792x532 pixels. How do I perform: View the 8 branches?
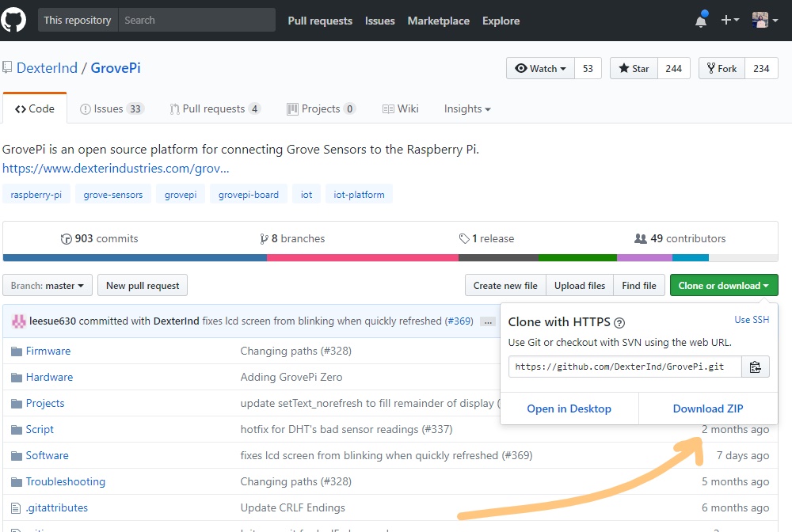pyautogui.click(x=292, y=239)
